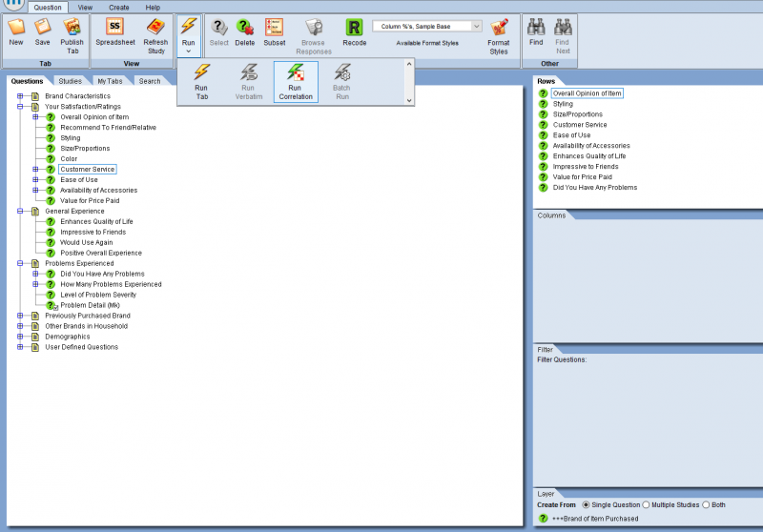Expand the Ease of Use node
763x532 pixels.
[x=35, y=180]
